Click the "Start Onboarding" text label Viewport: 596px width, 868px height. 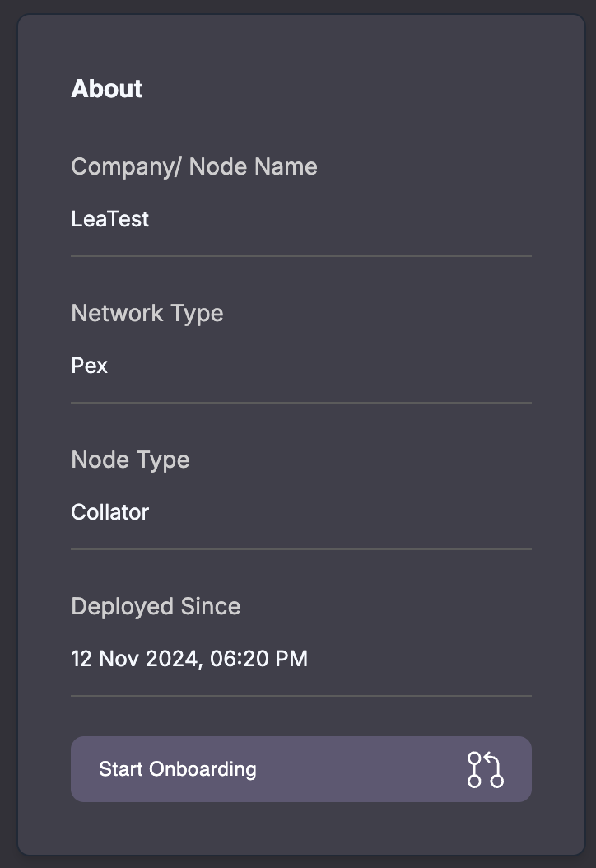[178, 769]
